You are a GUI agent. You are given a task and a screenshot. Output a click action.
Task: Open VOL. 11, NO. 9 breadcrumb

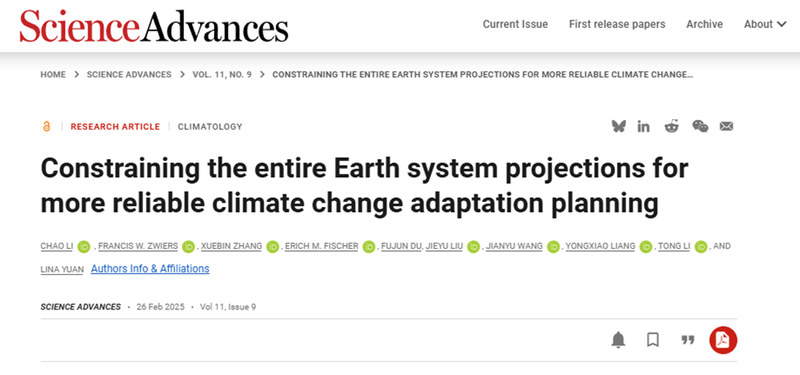(222, 74)
